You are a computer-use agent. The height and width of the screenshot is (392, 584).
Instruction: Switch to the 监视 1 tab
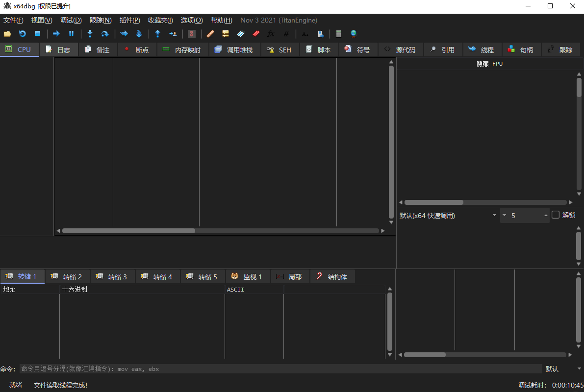pos(248,276)
